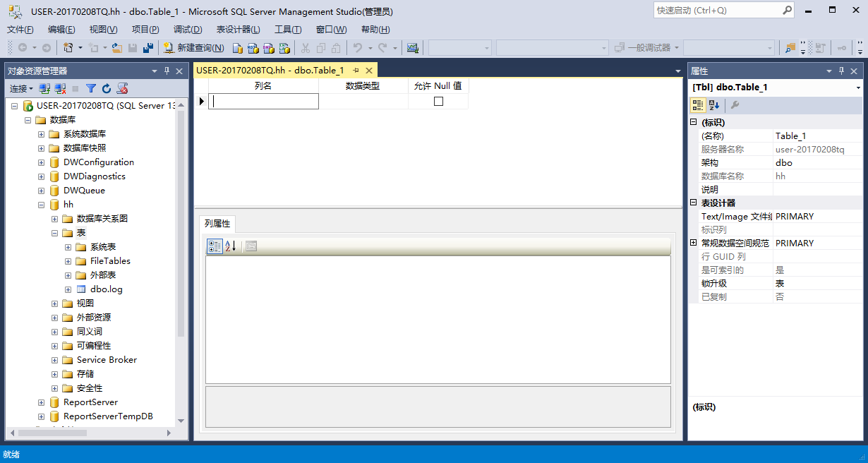Click the Analysis Services MDX Query icon

253,48
